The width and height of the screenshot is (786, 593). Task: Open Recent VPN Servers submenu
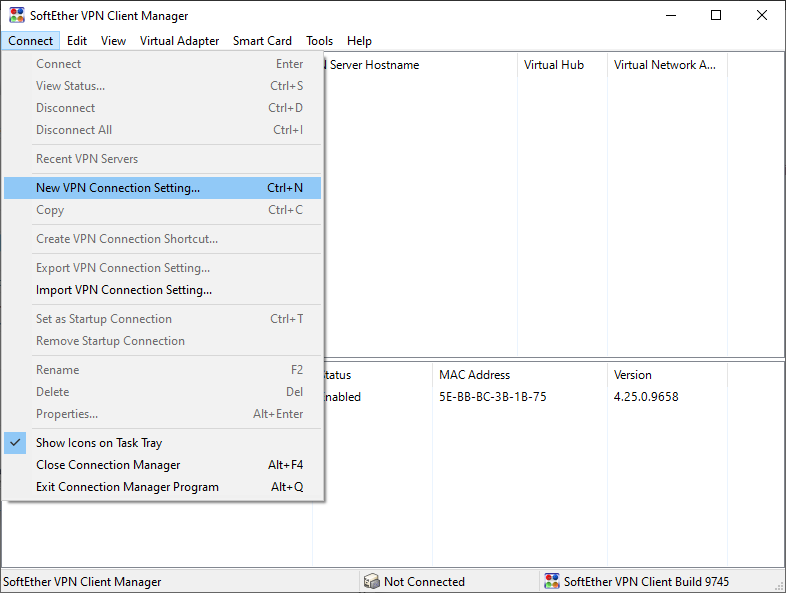point(162,159)
